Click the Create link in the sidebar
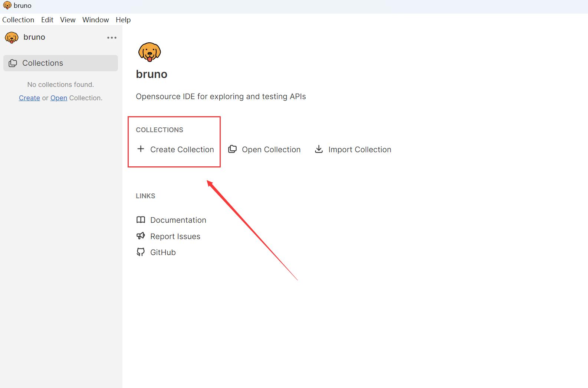 pos(29,98)
